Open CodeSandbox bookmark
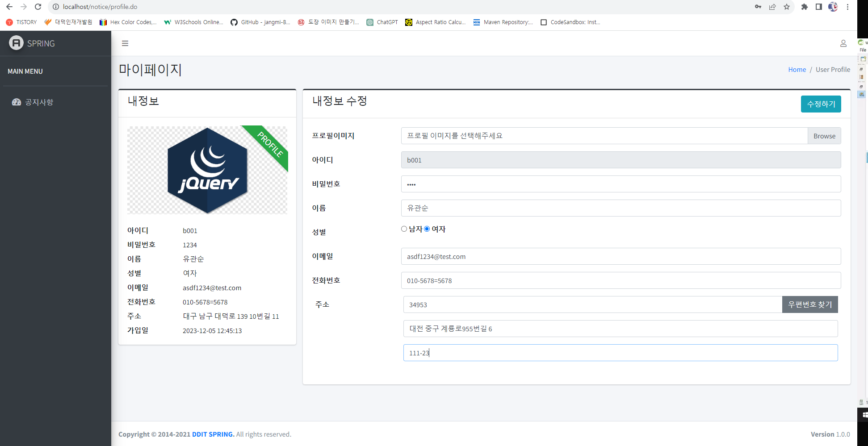This screenshot has height=446, width=868. [x=570, y=22]
